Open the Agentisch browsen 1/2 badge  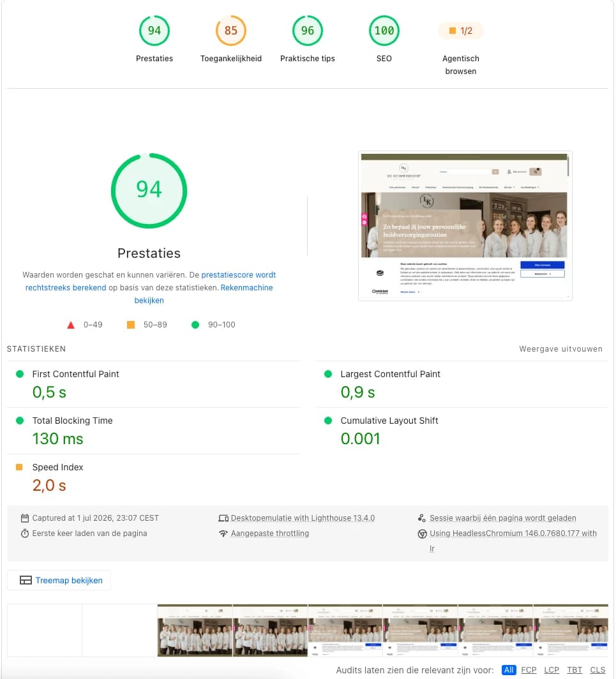(461, 31)
